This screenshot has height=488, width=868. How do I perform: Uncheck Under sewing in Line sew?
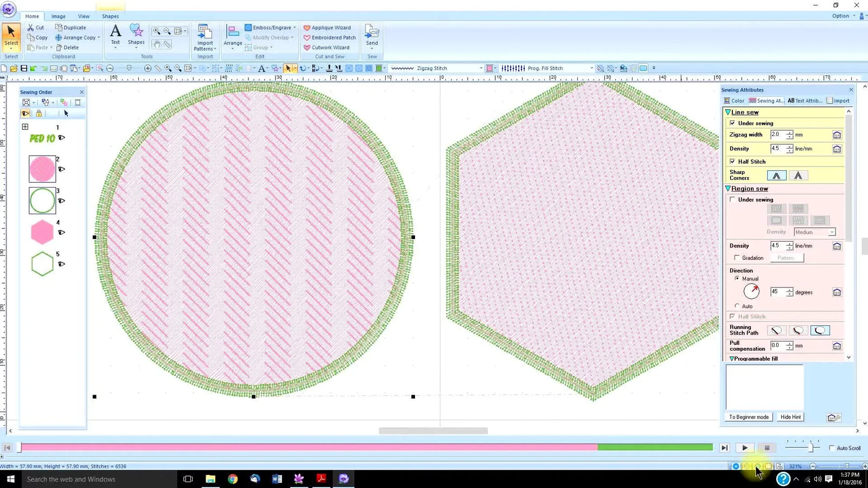(733, 123)
